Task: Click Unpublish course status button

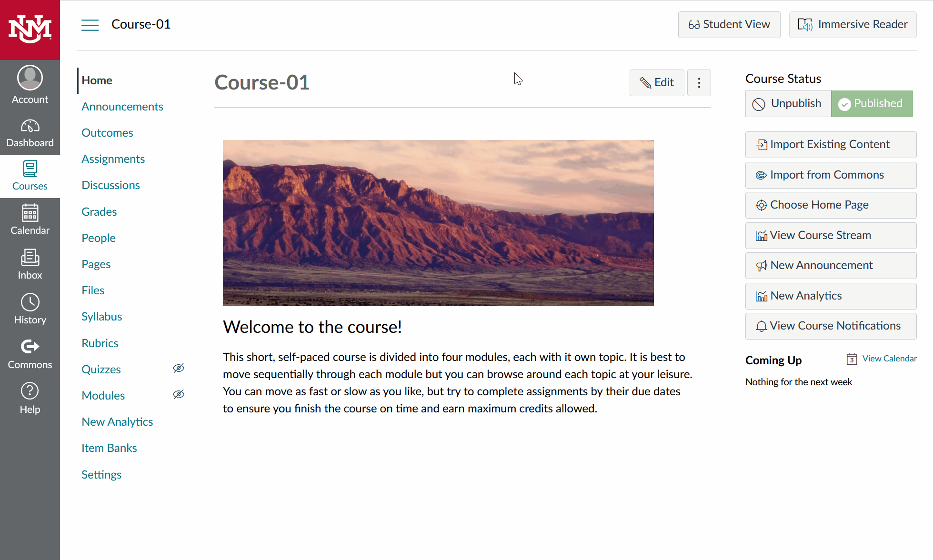Action: click(788, 103)
